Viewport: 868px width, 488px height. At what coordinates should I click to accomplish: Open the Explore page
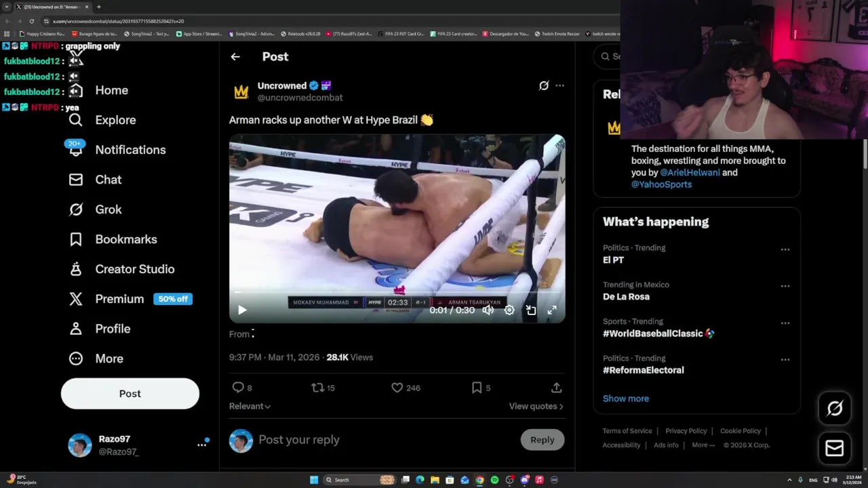(102, 120)
